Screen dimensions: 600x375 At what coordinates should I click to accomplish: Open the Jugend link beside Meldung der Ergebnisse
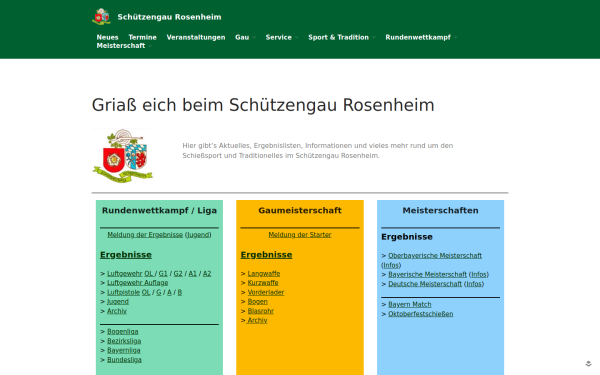pyautogui.click(x=198, y=235)
